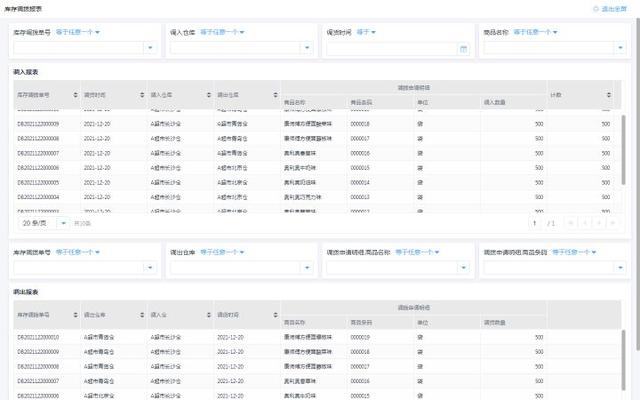Click barcode 0000014 in 调入报表 table

coord(360,182)
